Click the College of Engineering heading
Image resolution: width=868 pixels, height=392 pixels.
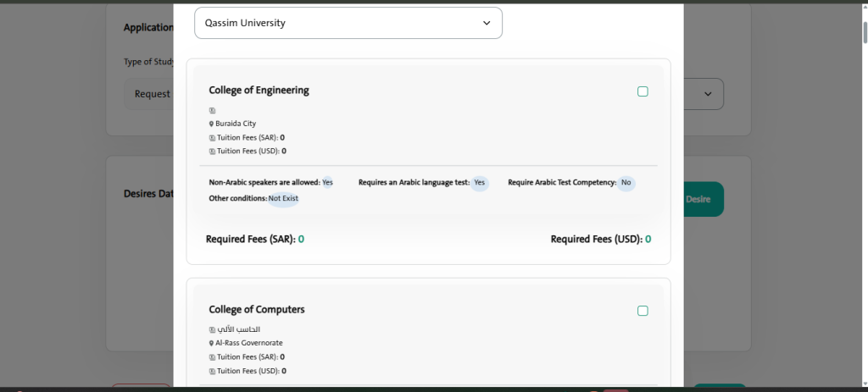coord(259,90)
